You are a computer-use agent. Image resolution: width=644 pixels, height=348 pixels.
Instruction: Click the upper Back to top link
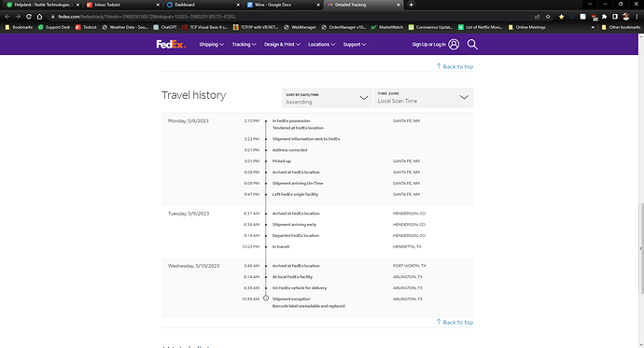[455, 66]
